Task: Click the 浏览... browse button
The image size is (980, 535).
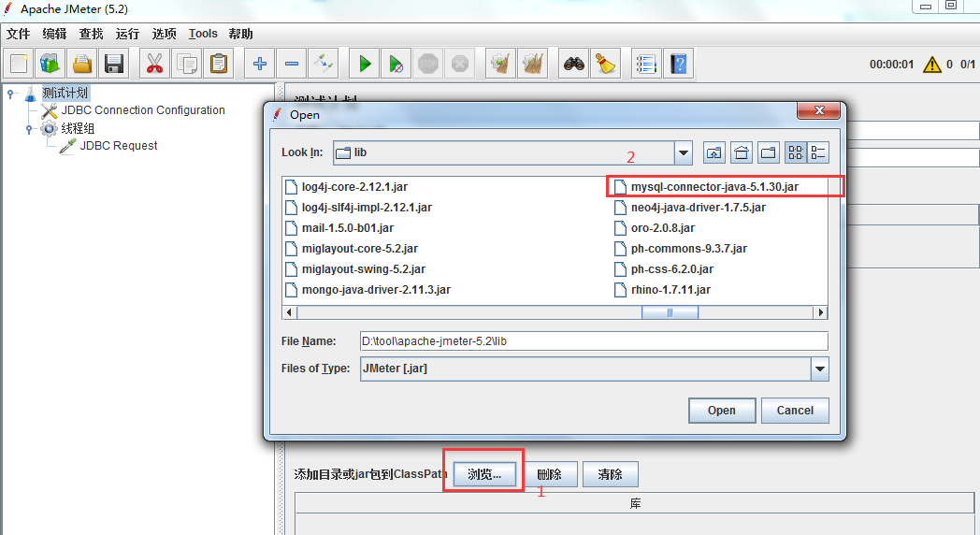Action: pyautogui.click(x=485, y=474)
